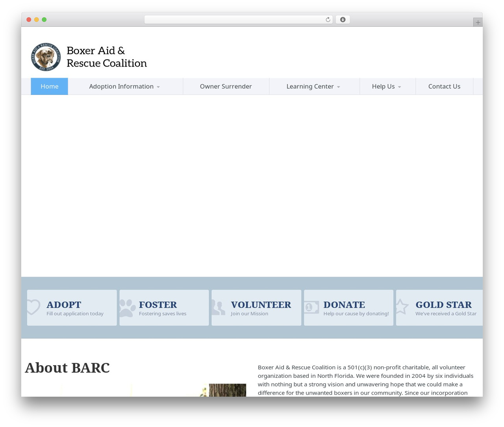Open the Contact Us page
Viewport: 504px width, 427px height.
[x=444, y=86]
